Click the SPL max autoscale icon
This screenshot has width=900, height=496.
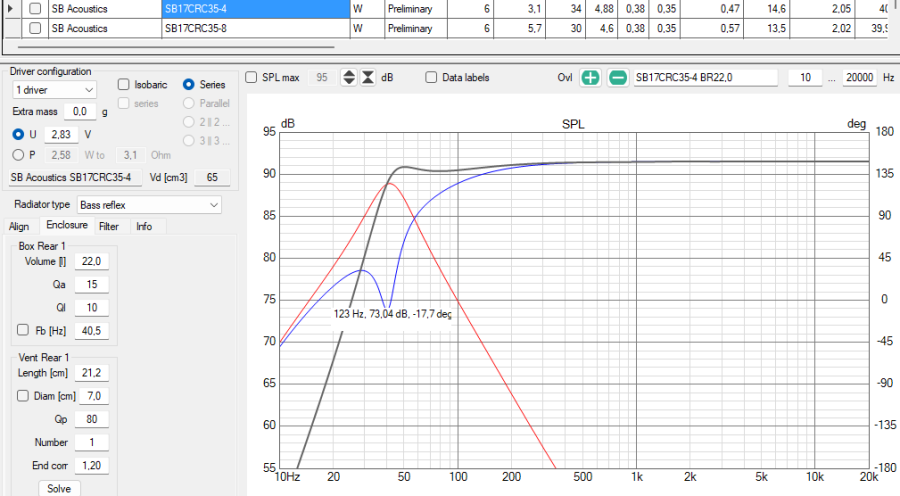click(368, 78)
